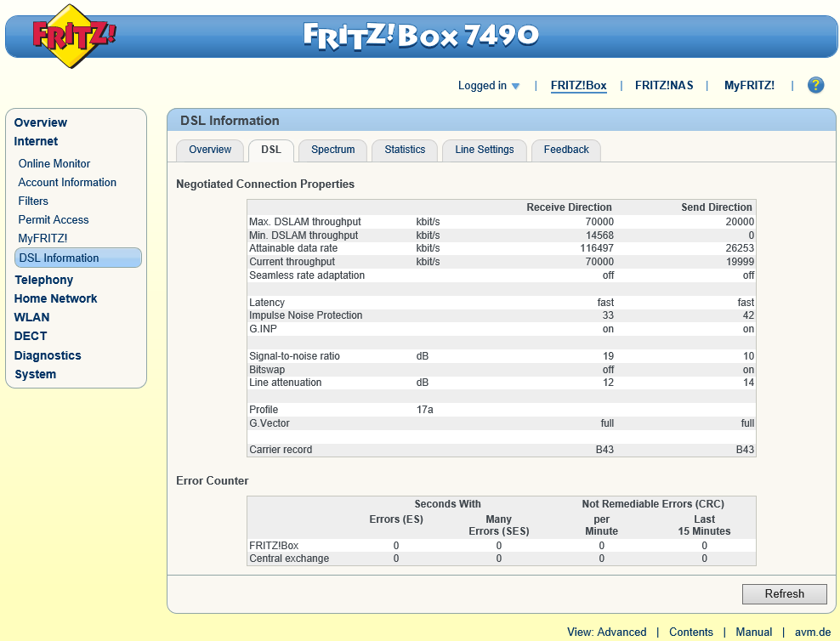Open Online Monitor in sidebar

pos(54,163)
